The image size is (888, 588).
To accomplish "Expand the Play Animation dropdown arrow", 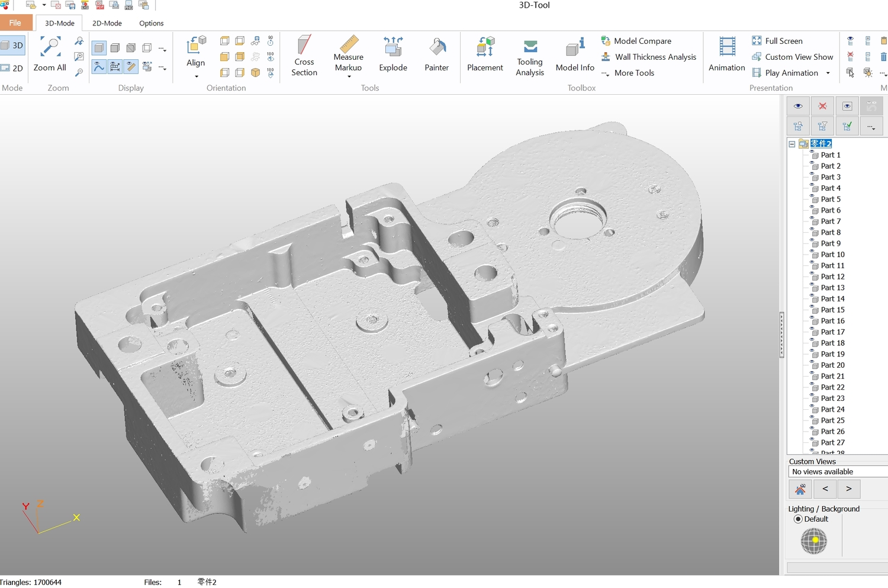I will [x=828, y=73].
